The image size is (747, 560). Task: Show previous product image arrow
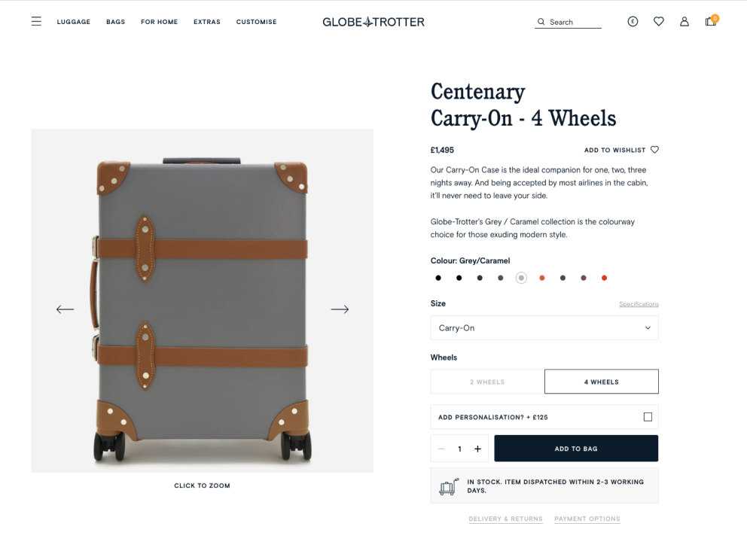tap(66, 309)
